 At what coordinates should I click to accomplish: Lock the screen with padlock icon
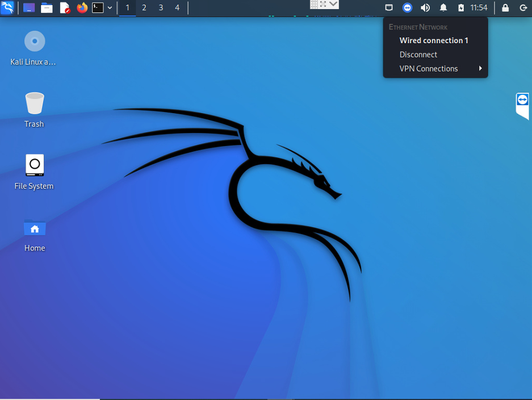coord(505,7)
